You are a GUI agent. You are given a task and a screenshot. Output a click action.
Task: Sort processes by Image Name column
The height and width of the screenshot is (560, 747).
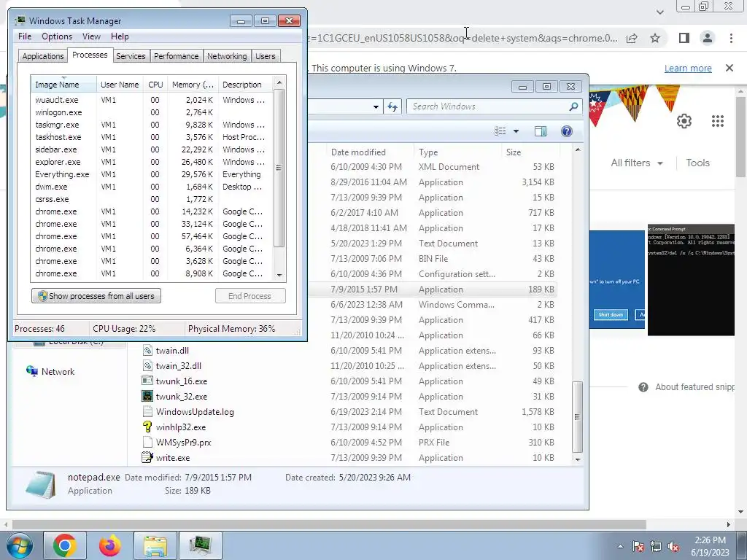(x=63, y=85)
